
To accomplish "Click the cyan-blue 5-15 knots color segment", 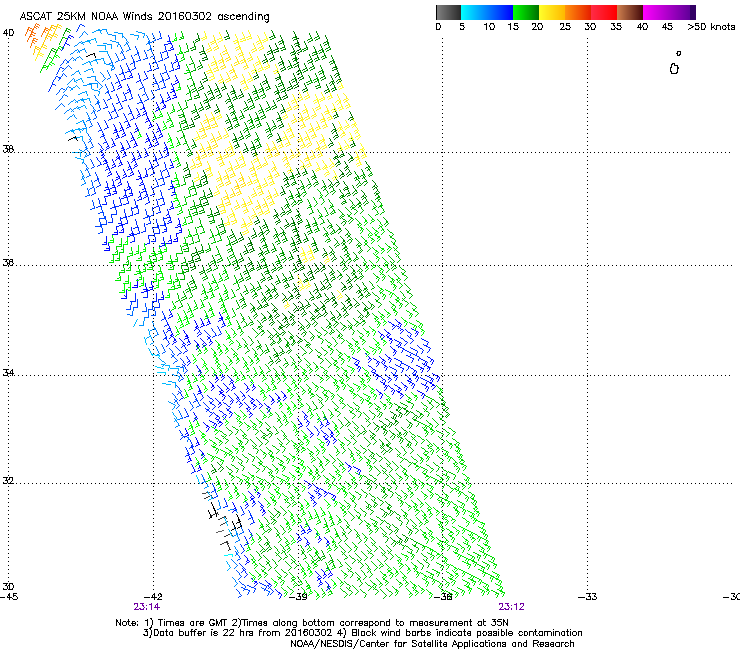I will tap(487, 12).
